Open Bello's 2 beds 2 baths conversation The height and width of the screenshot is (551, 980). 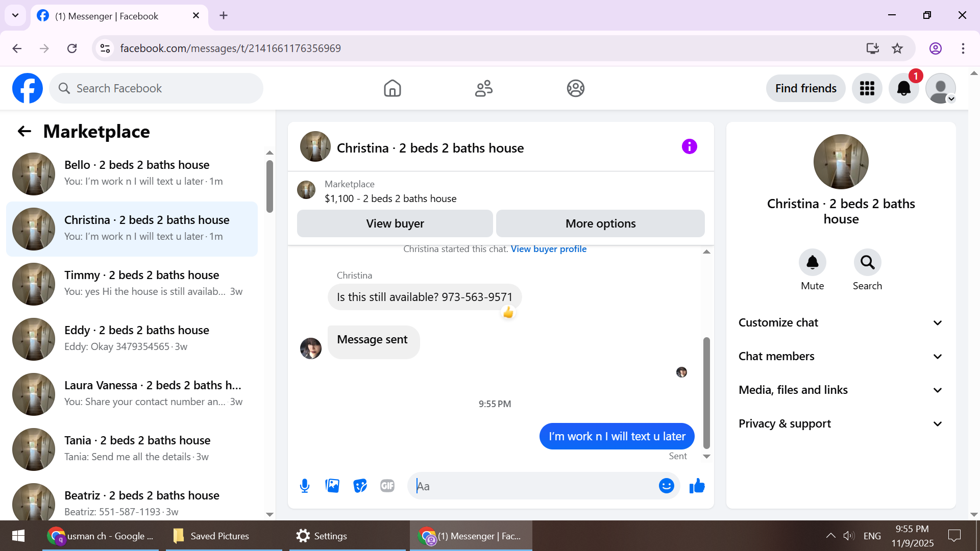[132, 174]
